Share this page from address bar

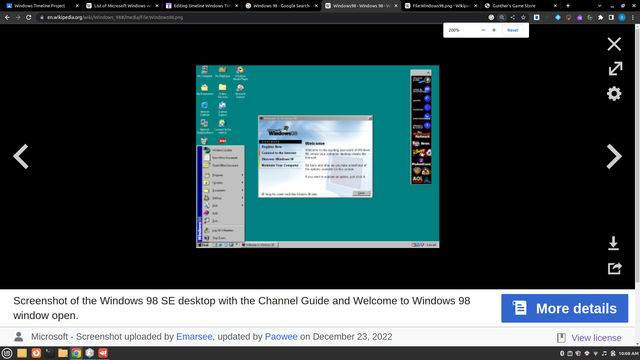click(513, 18)
